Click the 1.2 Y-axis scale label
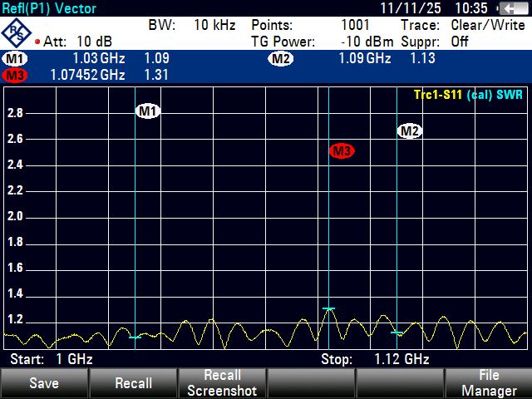This screenshot has width=532, height=399. tap(15, 319)
